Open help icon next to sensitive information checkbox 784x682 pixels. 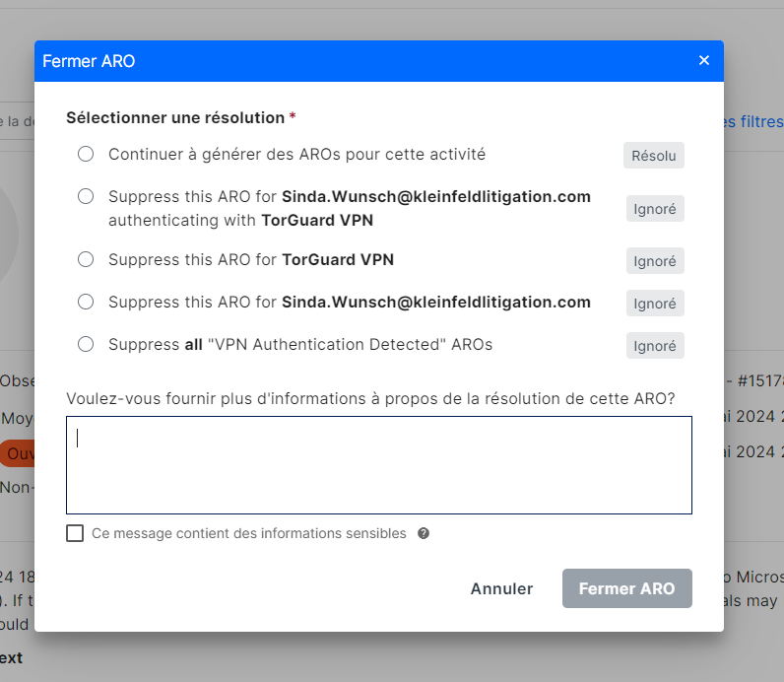coord(424,533)
